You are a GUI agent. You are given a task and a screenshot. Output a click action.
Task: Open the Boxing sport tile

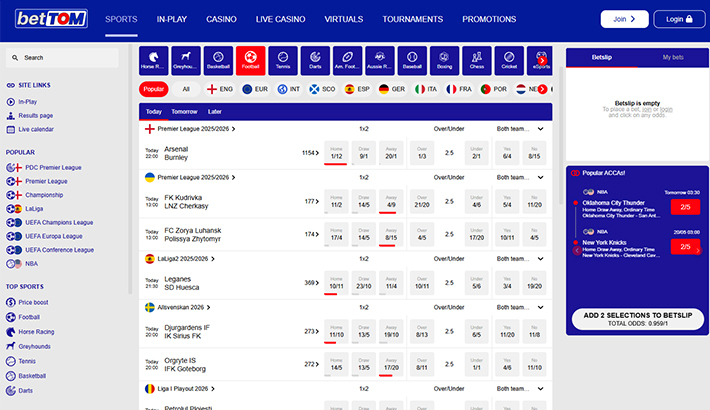pos(445,60)
